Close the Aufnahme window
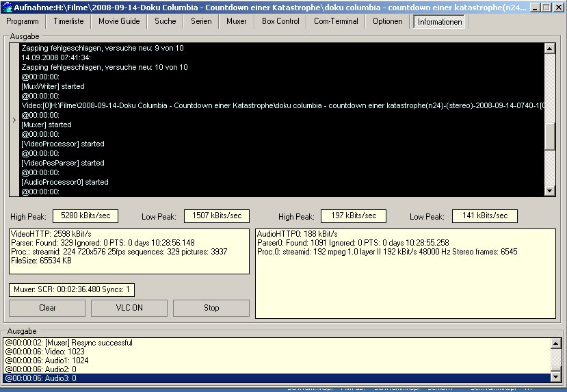The width and height of the screenshot is (567, 392). click(558, 7)
